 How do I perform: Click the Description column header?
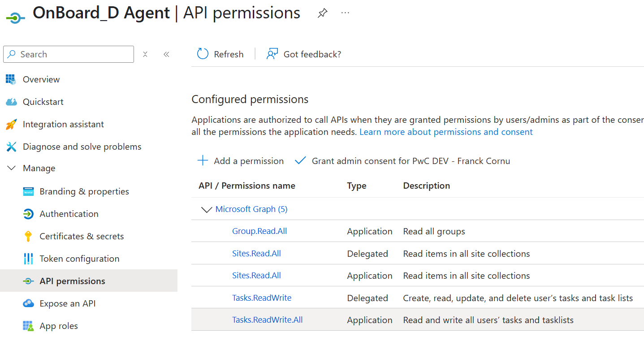pyautogui.click(x=427, y=186)
